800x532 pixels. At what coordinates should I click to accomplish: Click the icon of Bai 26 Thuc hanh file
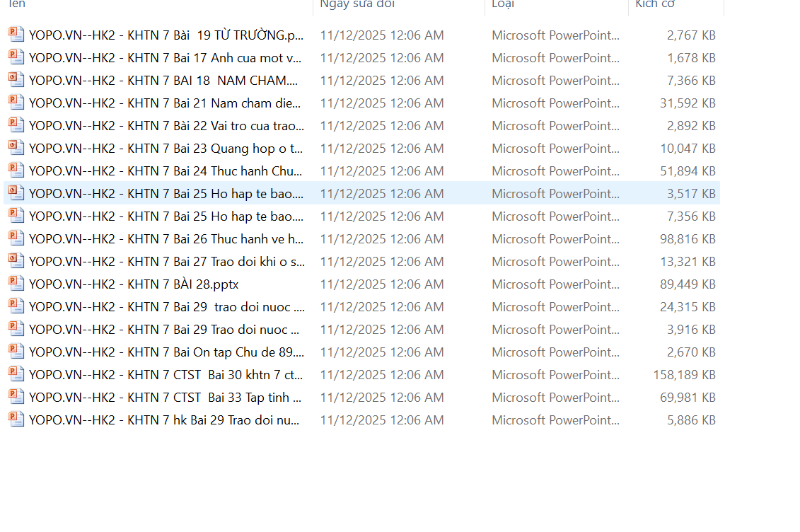16,238
